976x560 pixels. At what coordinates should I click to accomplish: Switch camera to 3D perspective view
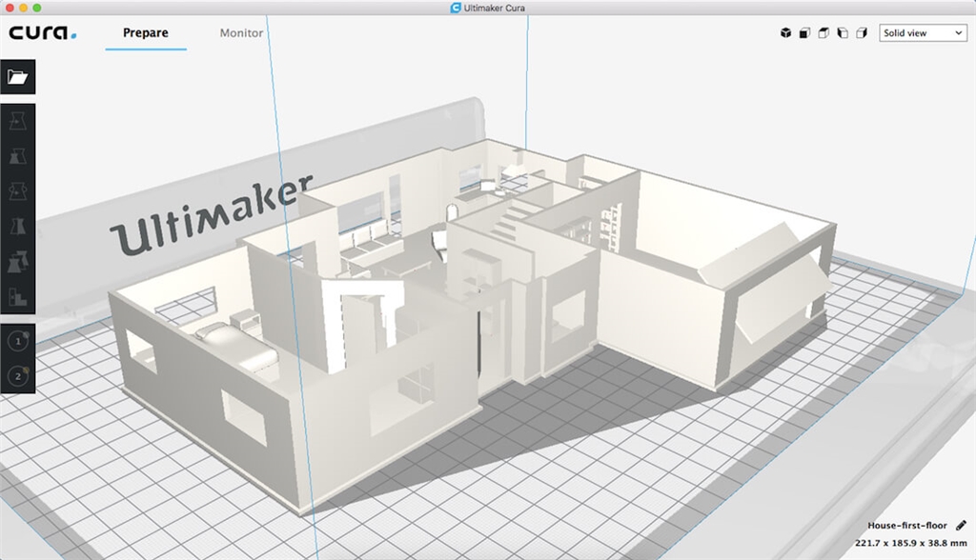[786, 33]
